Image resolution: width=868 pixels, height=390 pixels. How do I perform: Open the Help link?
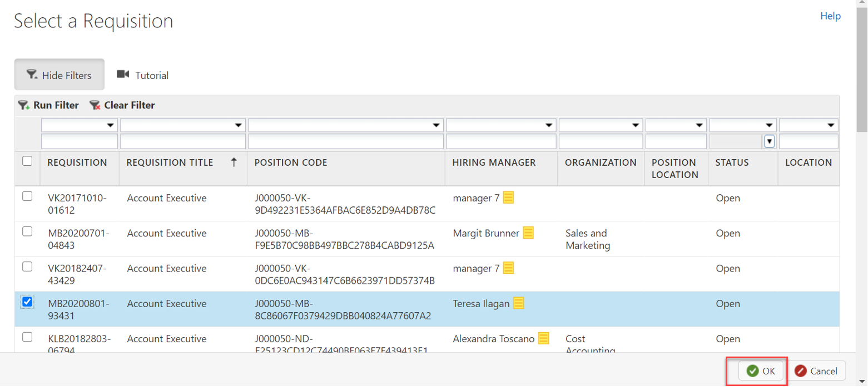tap(830, 16)
